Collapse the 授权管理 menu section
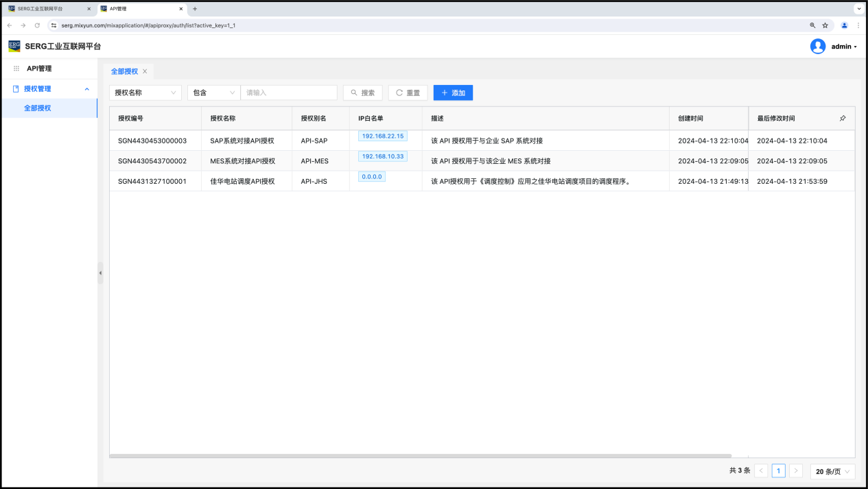 pyautogui.click(x=86, y=89)
